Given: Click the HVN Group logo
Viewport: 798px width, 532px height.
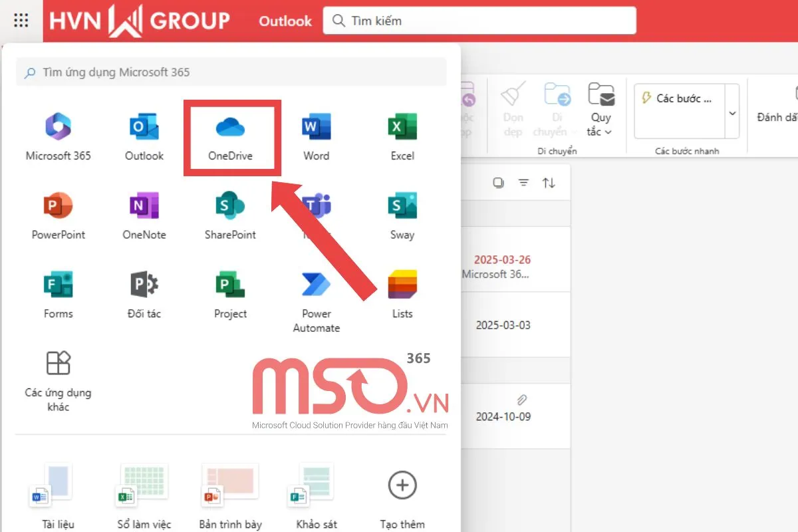Looking at the screenshot, I should [140, 21].
